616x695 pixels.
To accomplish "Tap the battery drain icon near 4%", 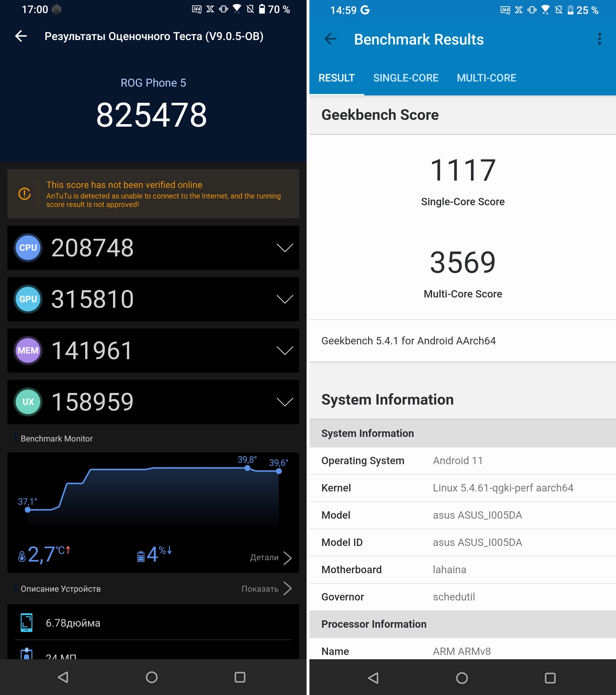I will click(x=141, y=557).
